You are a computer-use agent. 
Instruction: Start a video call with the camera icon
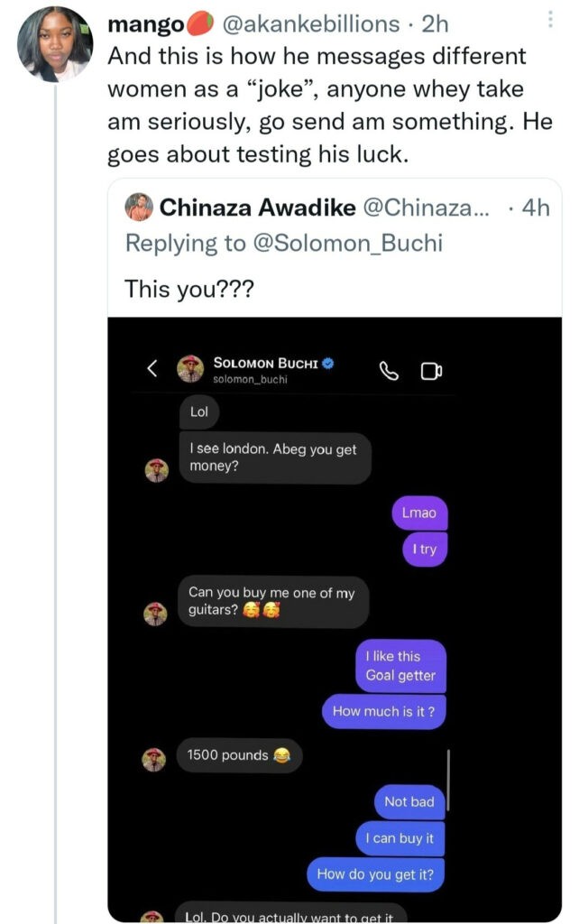(x=431, y=371)
